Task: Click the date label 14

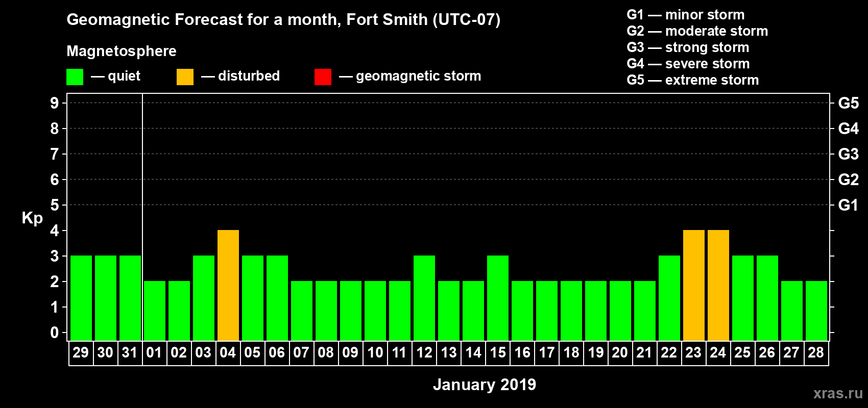Action: pos(473,352)
